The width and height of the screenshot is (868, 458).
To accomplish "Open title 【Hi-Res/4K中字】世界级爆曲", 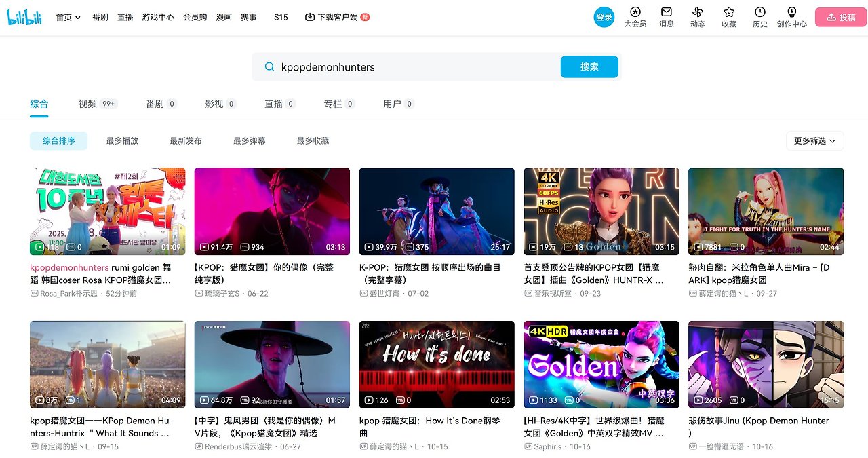I will (x=594, y=427).
